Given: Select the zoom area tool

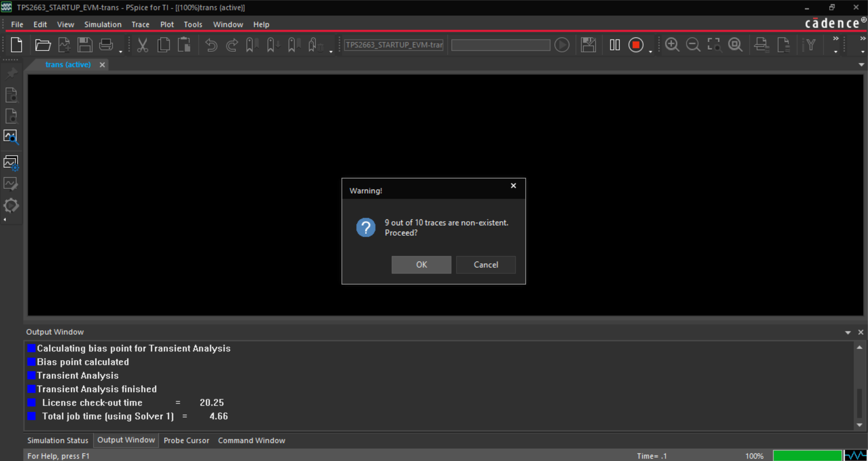Looking at the screenshot, I should 714,45.
